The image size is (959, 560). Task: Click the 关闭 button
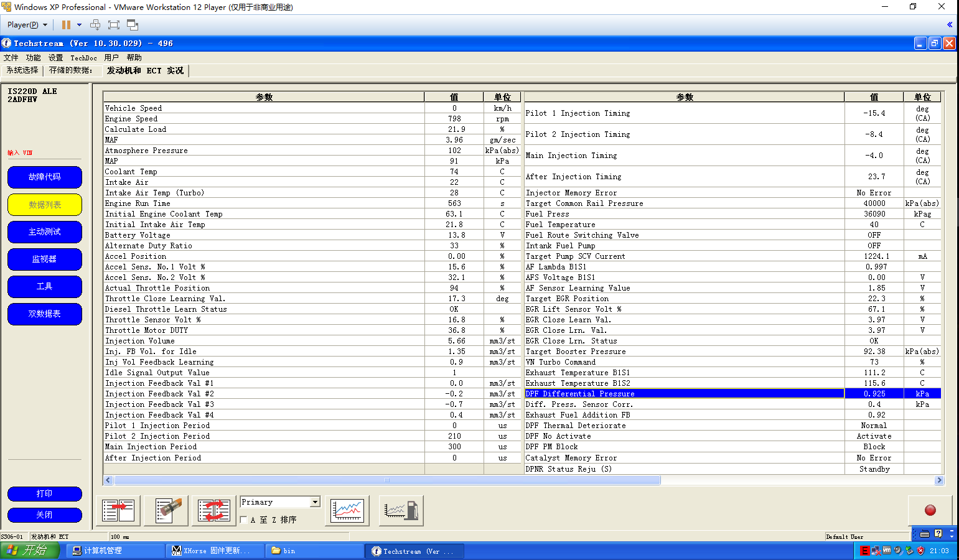pos(45,515)
